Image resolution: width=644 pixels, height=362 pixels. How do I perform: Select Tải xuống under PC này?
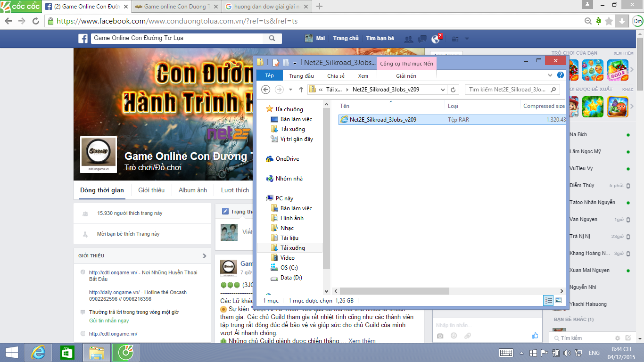click(x=292, y=248)
